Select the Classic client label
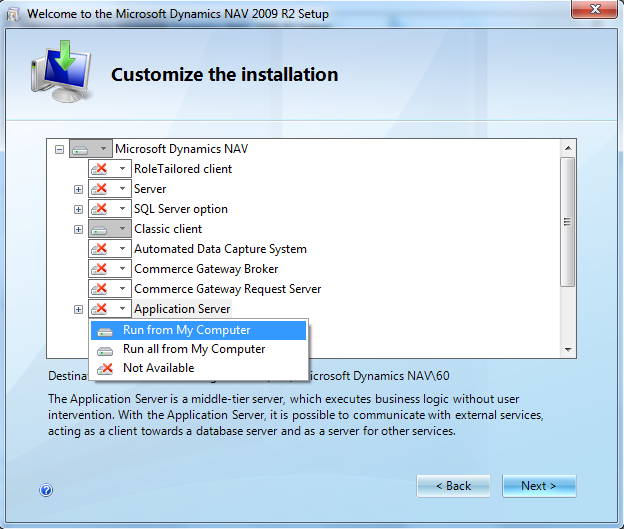The width and height of the screenshot is (624, 529). click(x=168, y=229)
